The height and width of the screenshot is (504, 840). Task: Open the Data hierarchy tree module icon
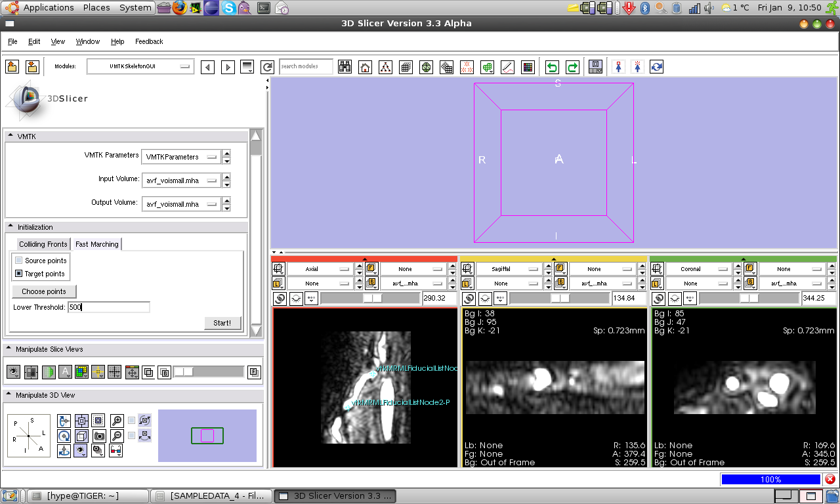click(x=385, y=67)
